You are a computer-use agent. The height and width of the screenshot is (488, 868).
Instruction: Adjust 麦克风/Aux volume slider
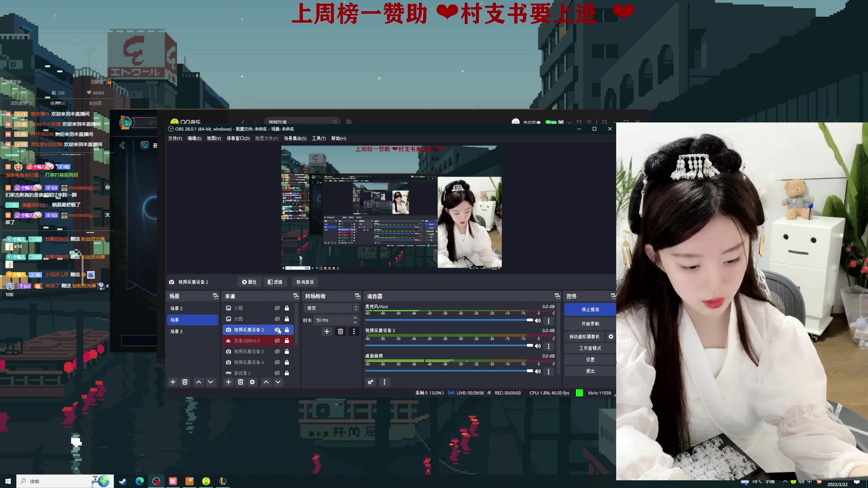coord(449,320)
